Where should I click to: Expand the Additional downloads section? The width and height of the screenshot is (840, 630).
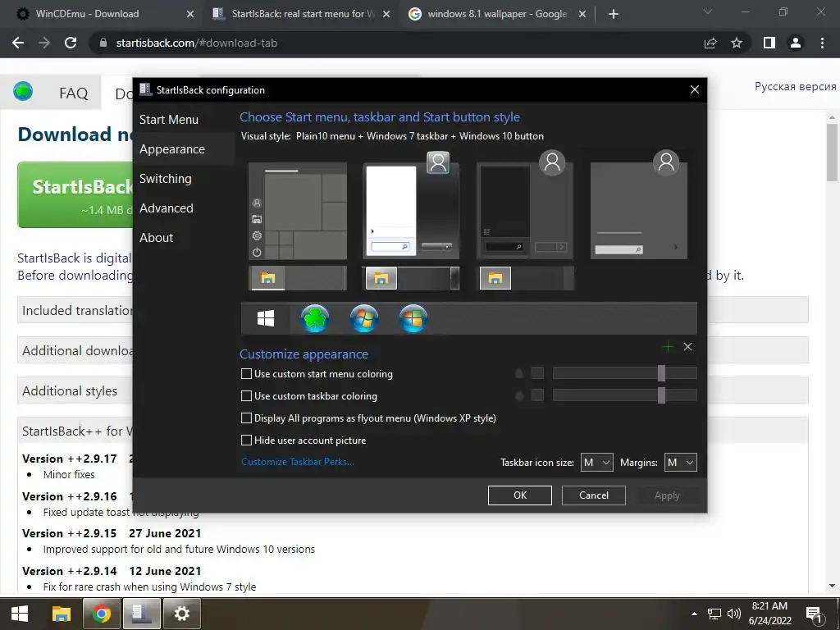tap(75, 351)
